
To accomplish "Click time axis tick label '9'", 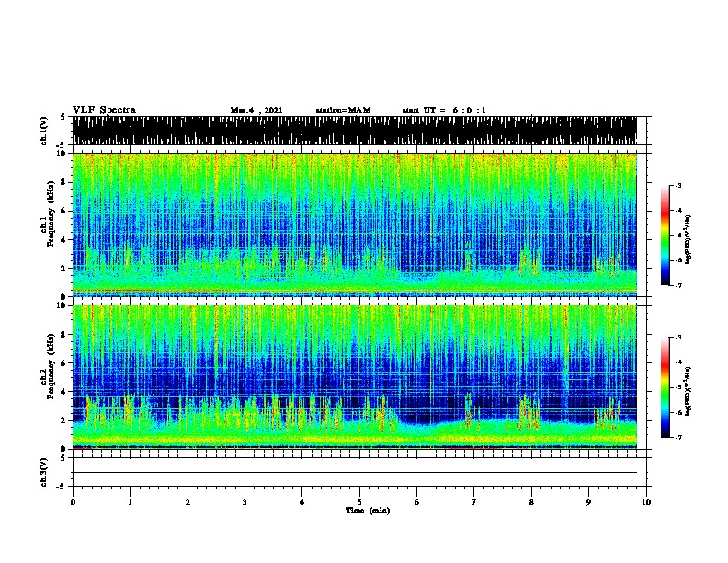I will pos(588,502).
